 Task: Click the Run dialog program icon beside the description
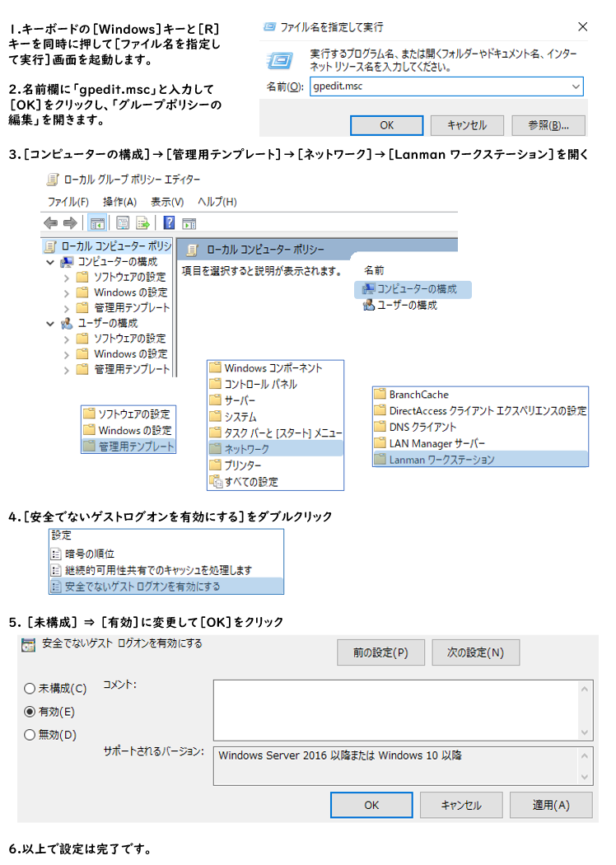pos(280,60)
